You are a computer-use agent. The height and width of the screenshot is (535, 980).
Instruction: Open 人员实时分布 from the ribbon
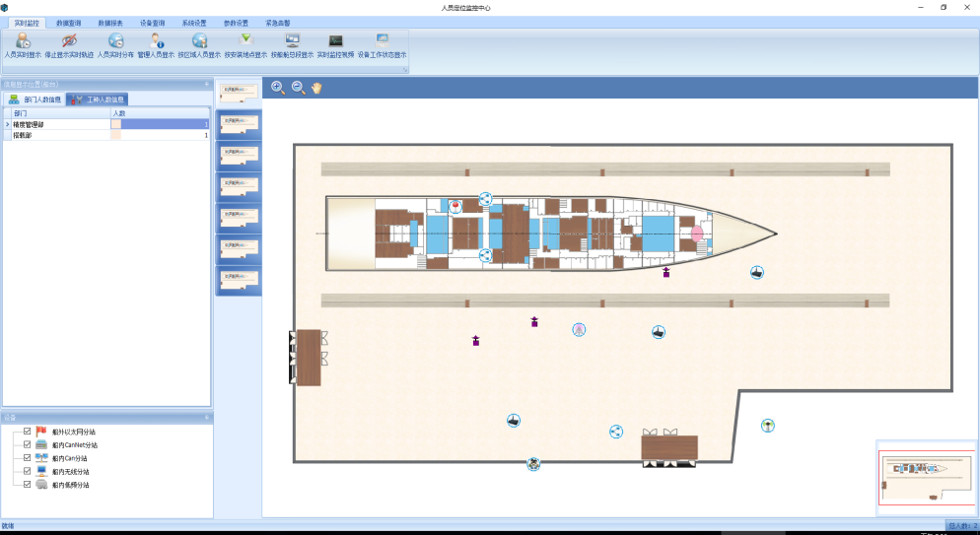point(115,41)
